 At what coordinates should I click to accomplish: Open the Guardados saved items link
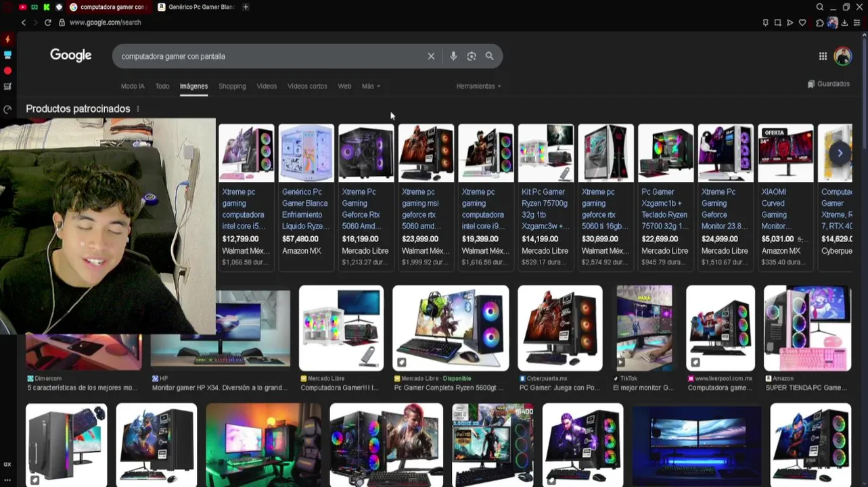click(829, 84)
